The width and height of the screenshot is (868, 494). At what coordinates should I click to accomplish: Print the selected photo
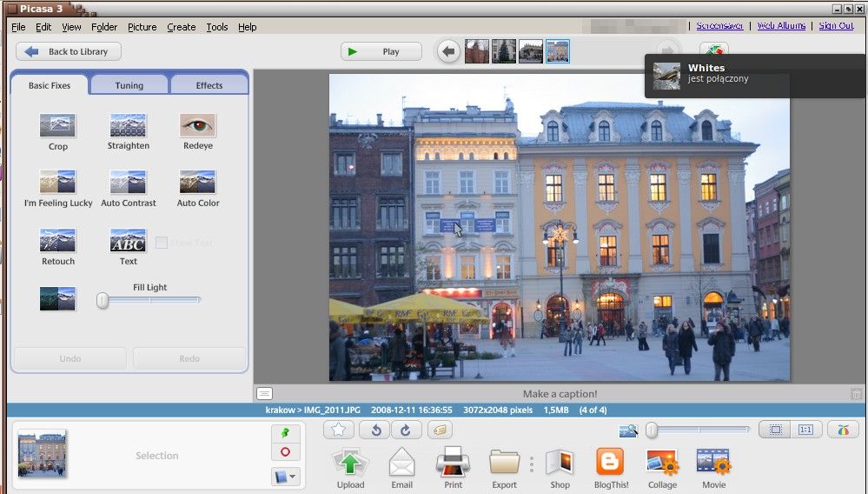[453, 469]
